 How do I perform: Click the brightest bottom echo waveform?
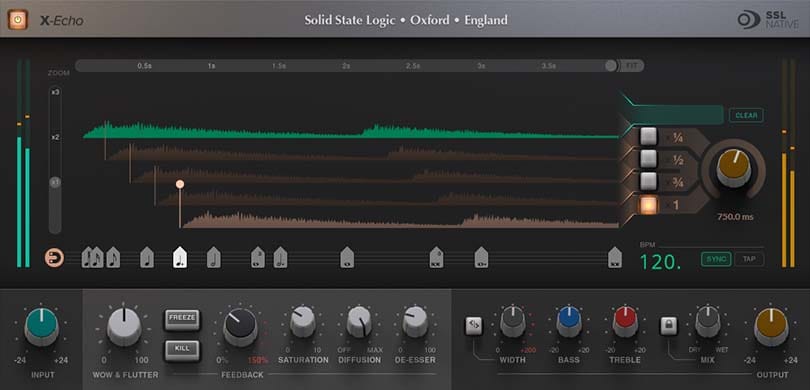(401, 220)
